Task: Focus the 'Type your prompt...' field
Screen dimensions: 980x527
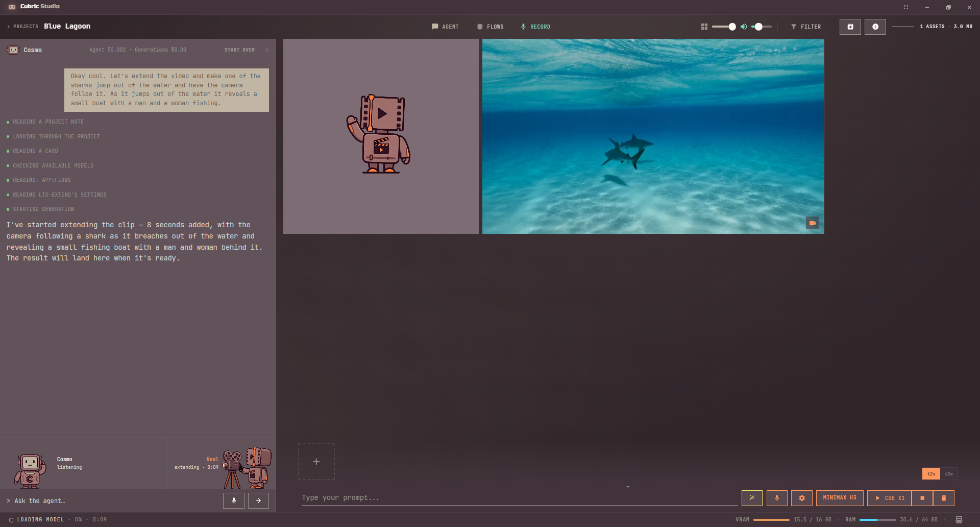Action: pos(520,498)
